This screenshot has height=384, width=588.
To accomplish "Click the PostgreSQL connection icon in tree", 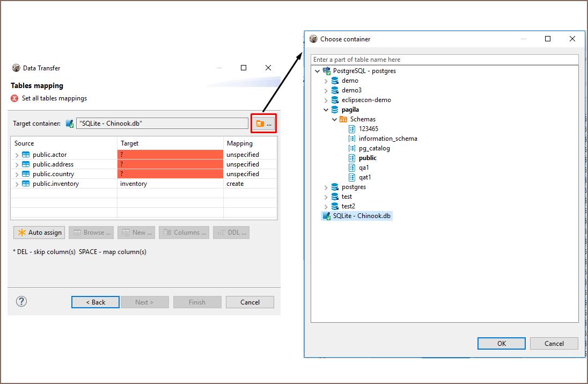I will 326,71.
